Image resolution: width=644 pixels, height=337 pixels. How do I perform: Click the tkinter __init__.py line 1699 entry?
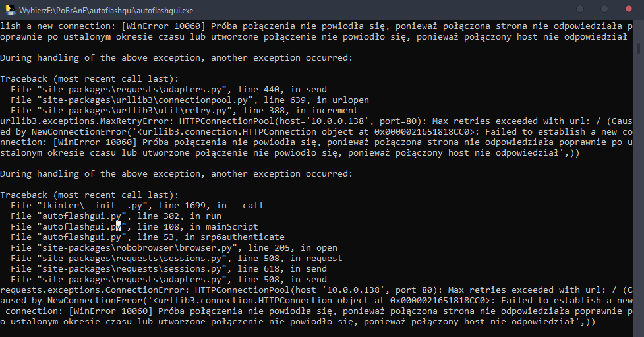(142, 205)
